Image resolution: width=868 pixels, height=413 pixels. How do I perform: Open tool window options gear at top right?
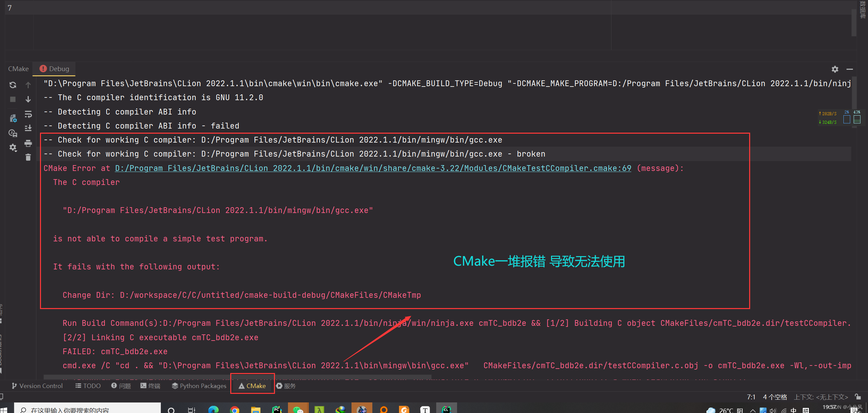click(x=835, y=69)
